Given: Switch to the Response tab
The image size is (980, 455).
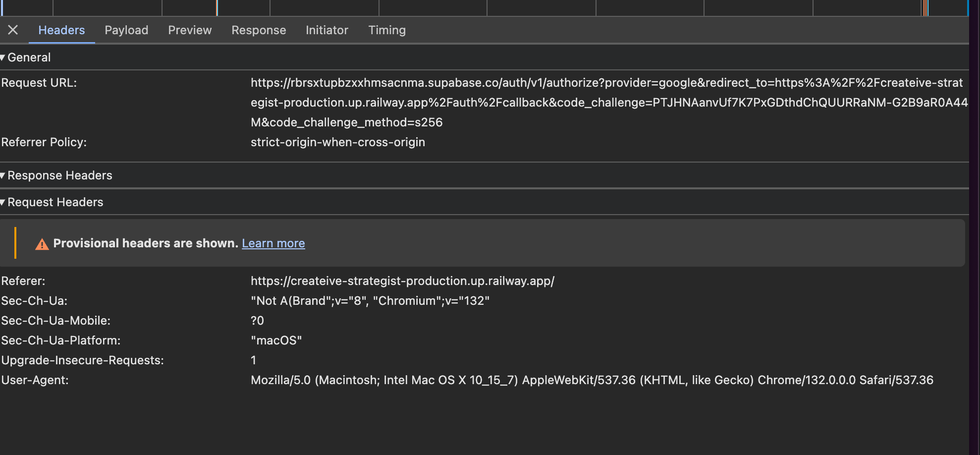Looking at the screenshot, I should (259, 30).
